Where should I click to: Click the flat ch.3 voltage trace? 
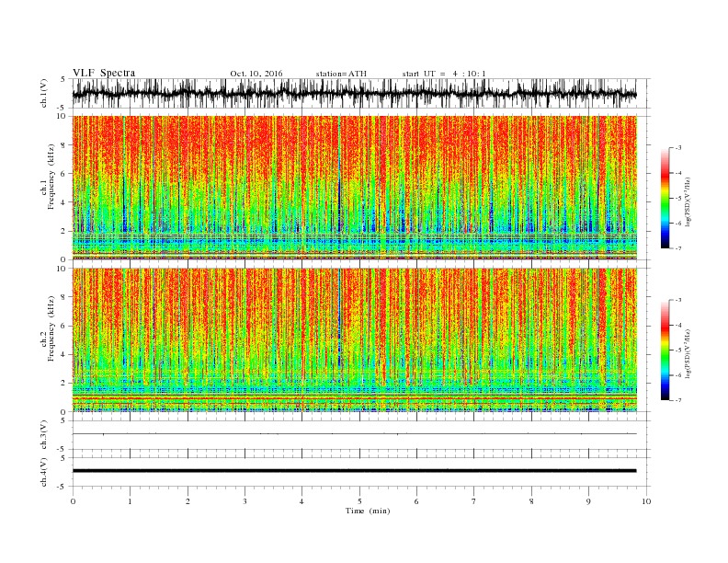tap(354, 434)
